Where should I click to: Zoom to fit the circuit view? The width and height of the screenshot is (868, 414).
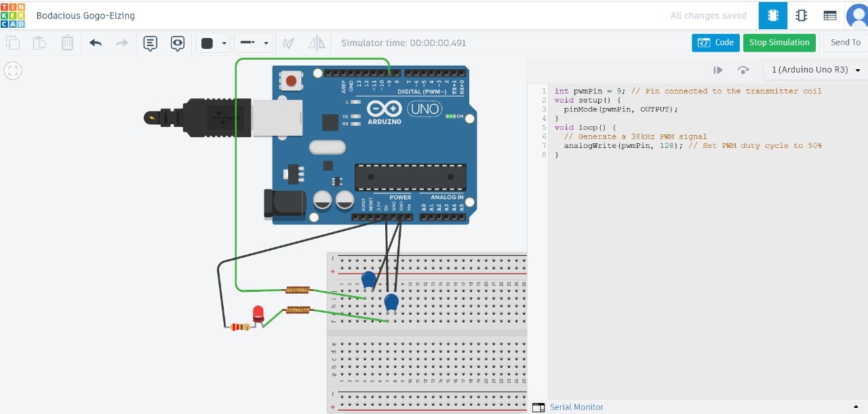click(x=13, y=71)
